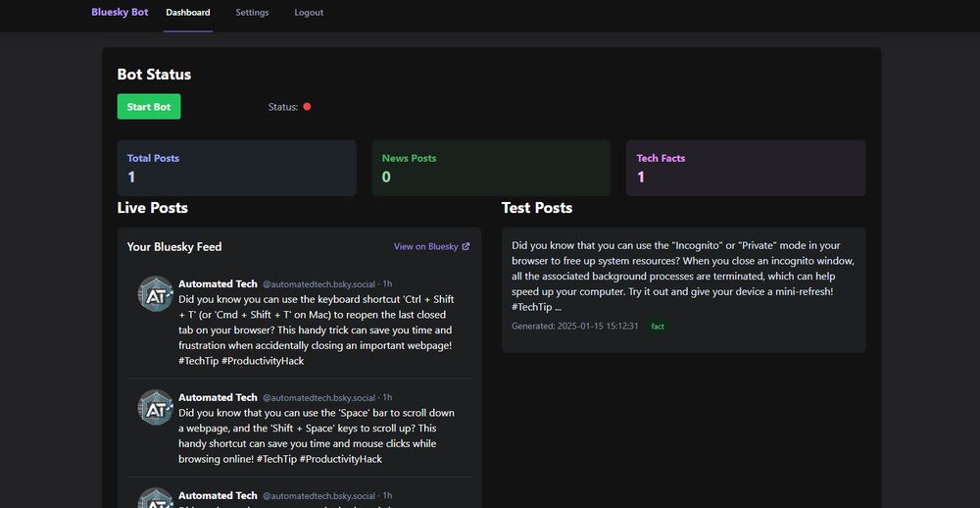
Task: Click the Your Bluesky Feed heading
Action: point(174,246)
